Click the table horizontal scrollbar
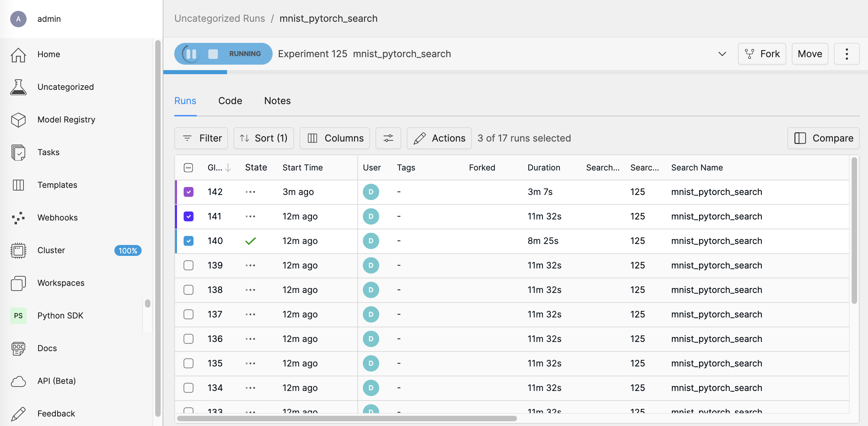Screen dimensions: 868x426 [x=347, y=419]
